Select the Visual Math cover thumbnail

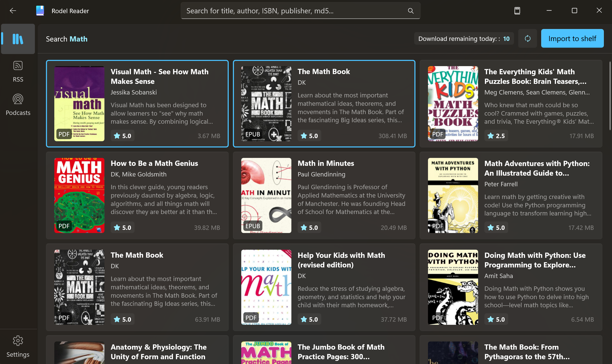[x=79, y=103]
